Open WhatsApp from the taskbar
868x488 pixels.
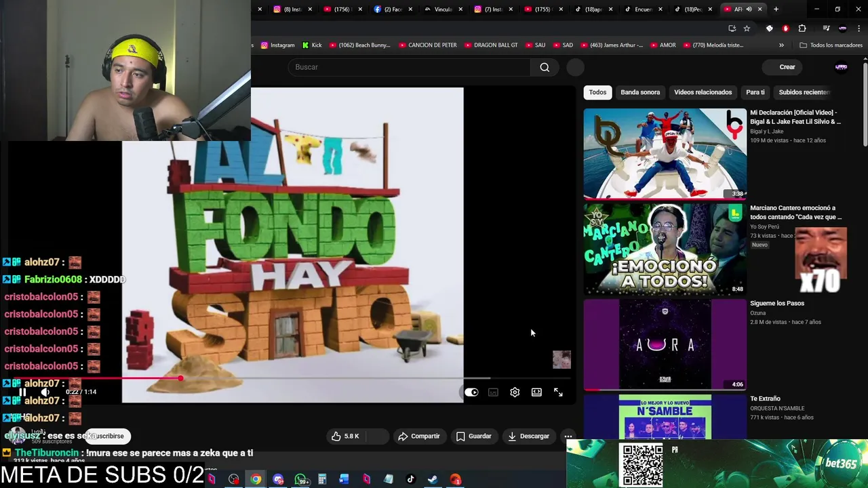(302, 479)
